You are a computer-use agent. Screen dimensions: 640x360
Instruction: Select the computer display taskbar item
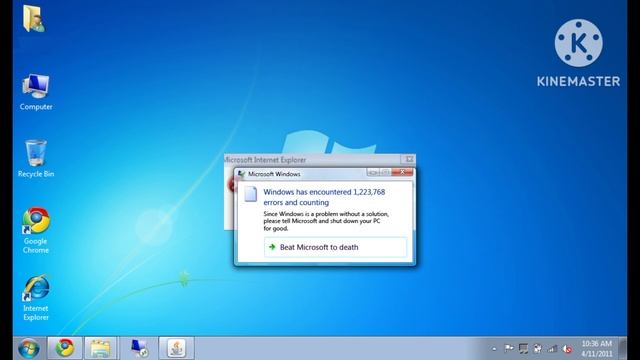click(140, 348)
